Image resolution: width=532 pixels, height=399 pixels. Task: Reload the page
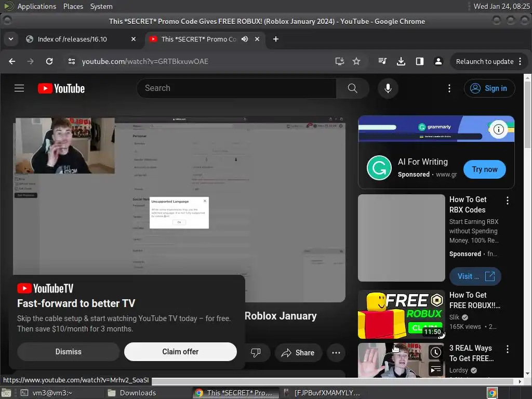[49, 61]
